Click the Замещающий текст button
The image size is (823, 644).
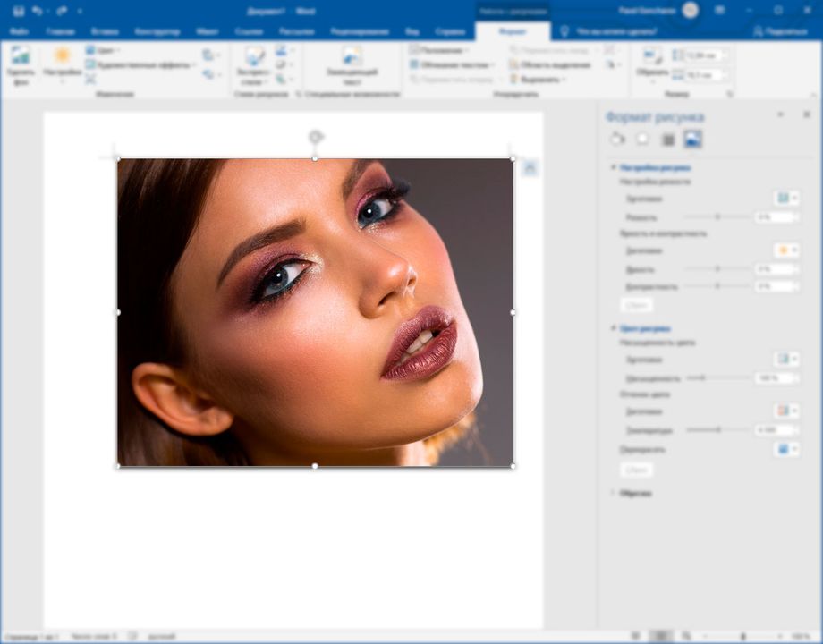click(x=353, y=67)
